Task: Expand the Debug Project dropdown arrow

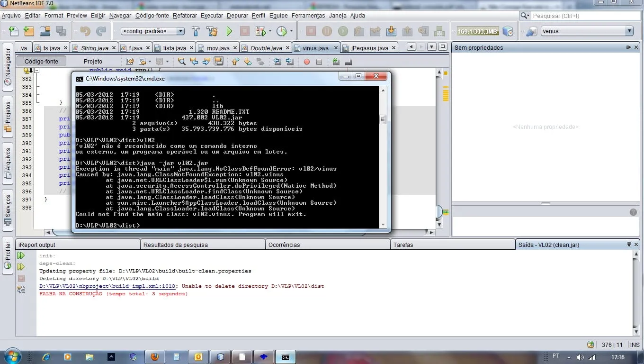Action: coord(270,31)
